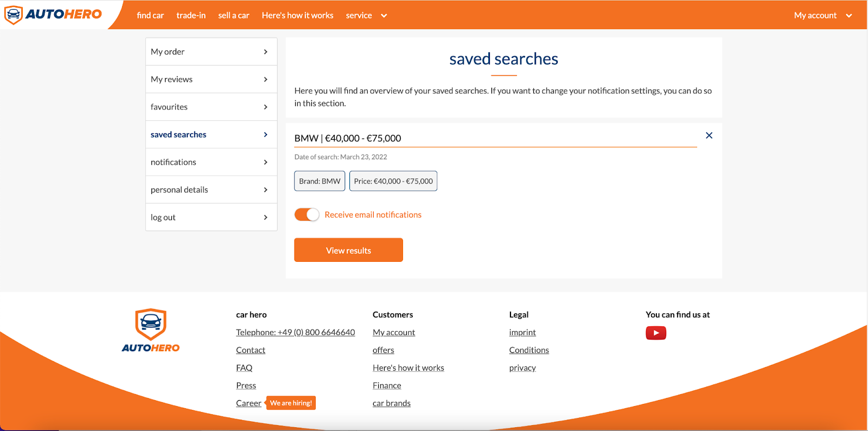Image resolution: width=868 pixels, height=431 pixels.
Task: Open the offers footer link
Action: click(383, 350)
